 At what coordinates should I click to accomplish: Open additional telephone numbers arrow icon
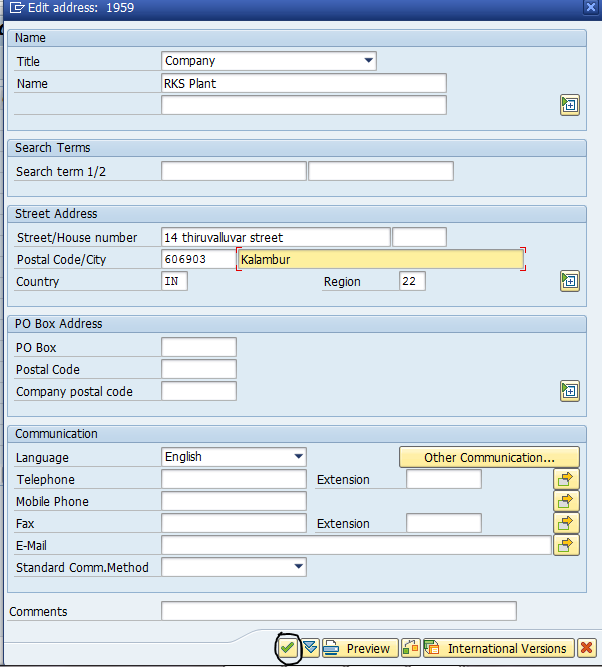pos(566,479)
